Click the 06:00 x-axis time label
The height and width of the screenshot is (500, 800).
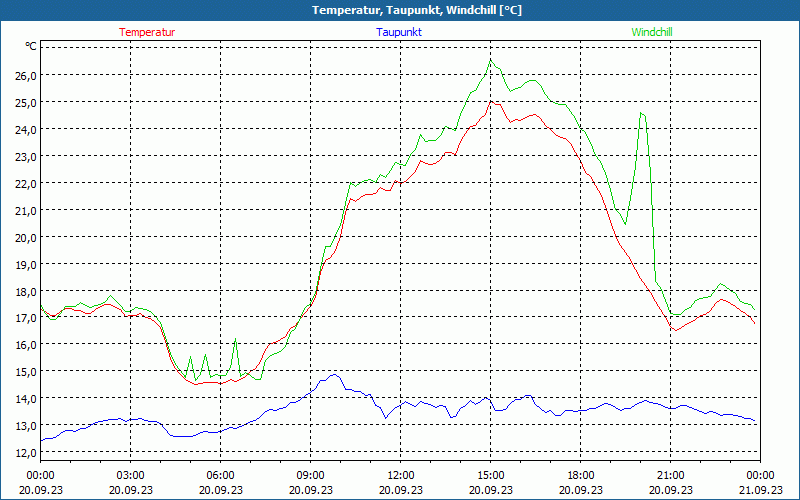220,475
